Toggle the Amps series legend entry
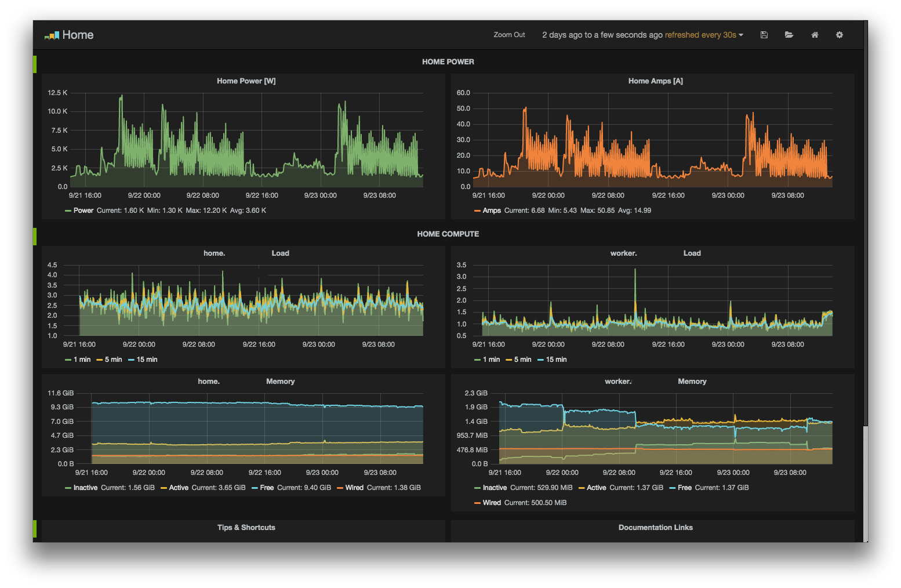 point(492,210)
